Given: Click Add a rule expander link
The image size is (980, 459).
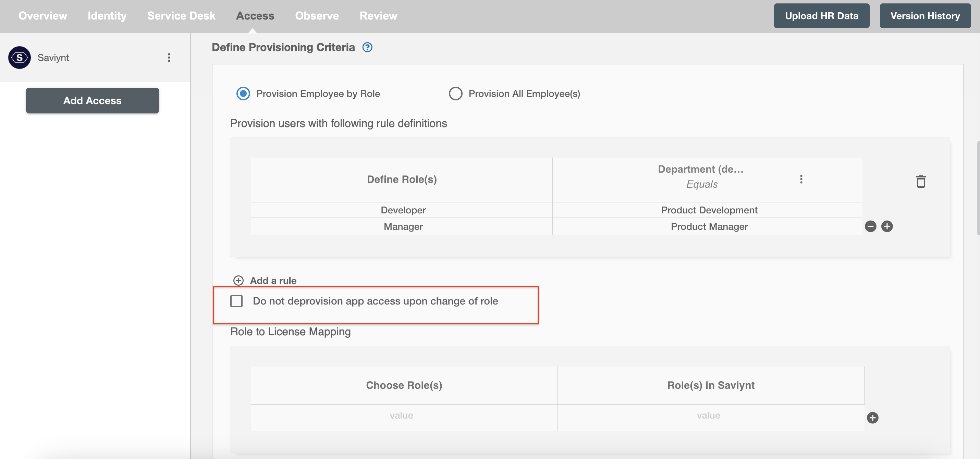Looking at the screenshot, I should (x=265, y=280).
